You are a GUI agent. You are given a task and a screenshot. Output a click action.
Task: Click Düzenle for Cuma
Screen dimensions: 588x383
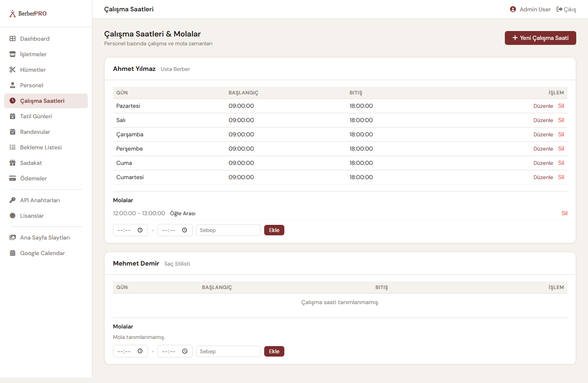543,163
